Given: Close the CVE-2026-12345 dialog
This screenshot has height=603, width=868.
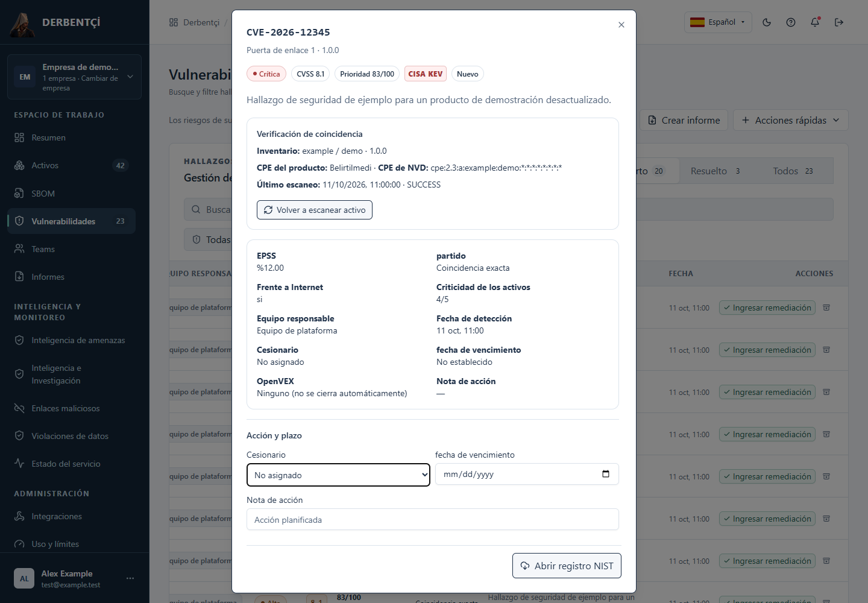Looking at the screenshot, I should click(x=621, y=25).
